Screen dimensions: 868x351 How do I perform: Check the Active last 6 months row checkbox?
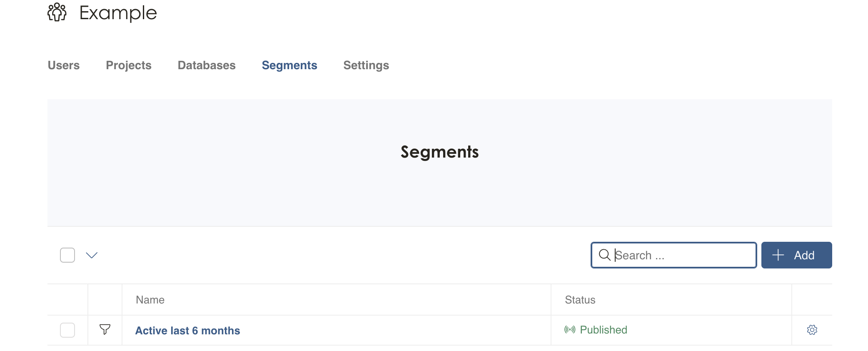click(67, 330)
